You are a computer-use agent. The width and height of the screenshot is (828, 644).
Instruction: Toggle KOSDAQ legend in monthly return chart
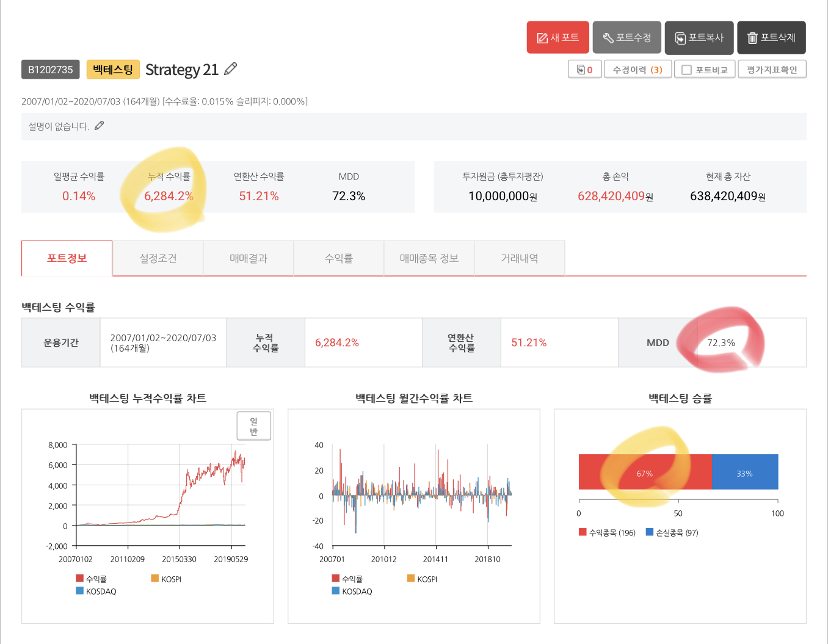(352, 591)
